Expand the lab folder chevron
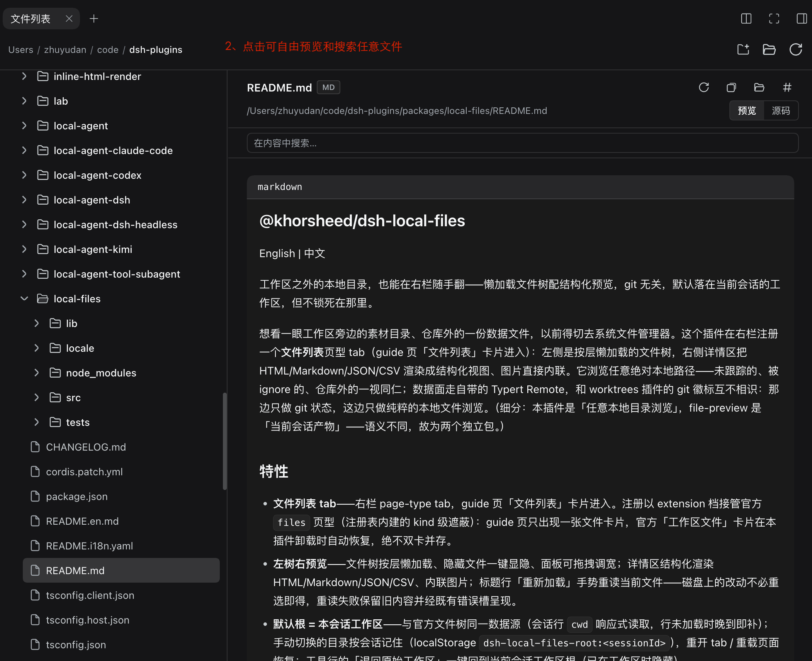The height and width of the screenshot is (661, 812). pos(24,101)
